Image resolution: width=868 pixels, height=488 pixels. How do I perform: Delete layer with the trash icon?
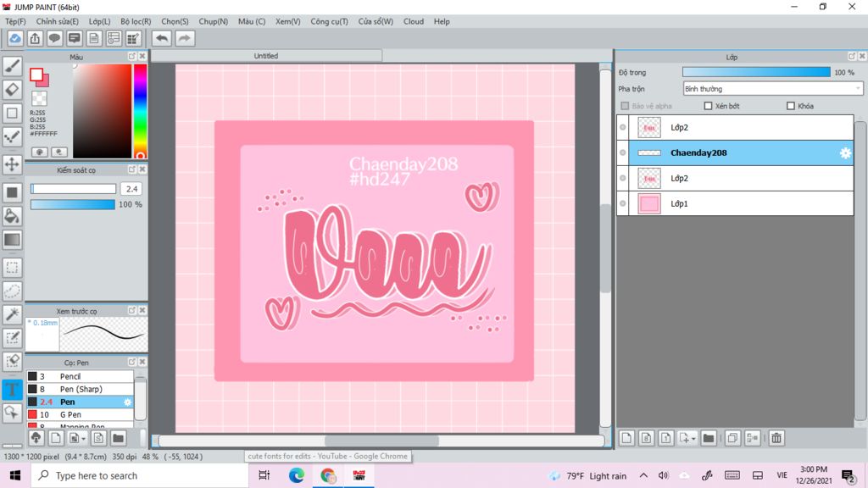(x=776, y=438)
